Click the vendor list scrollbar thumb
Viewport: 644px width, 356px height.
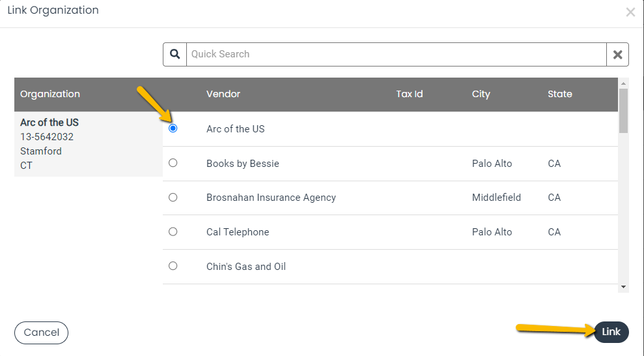[623, 111]
